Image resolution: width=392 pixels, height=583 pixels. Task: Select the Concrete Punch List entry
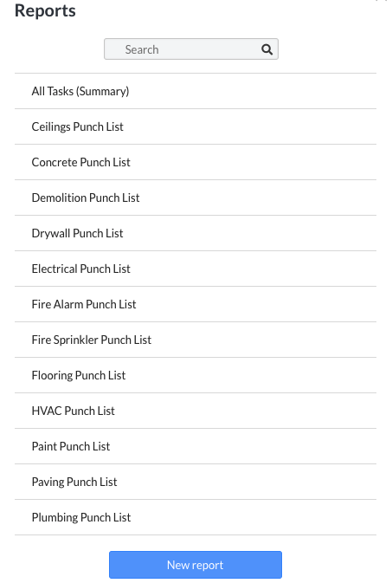coord(196,162)
